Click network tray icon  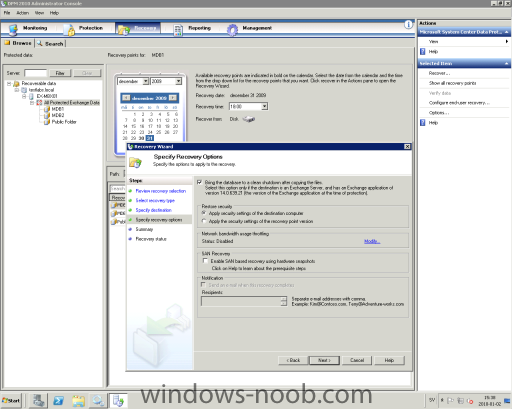[x=460, y=400]
